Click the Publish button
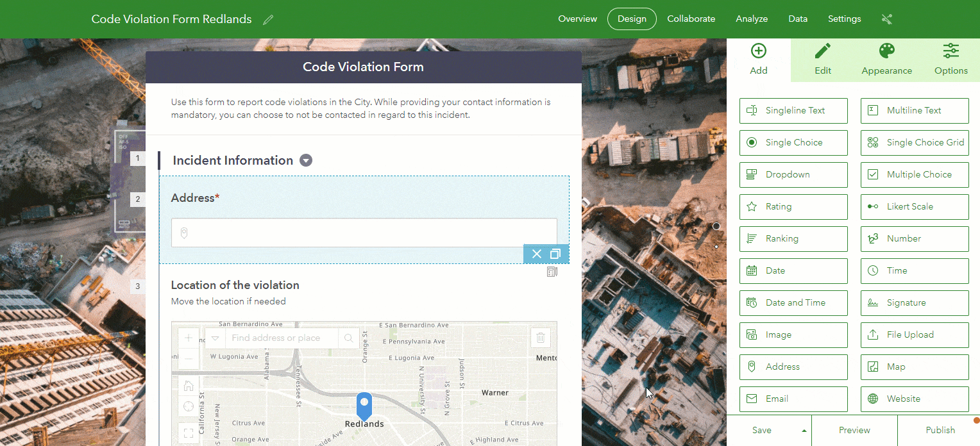Screen dimensions: 980x446 tap(940, 430)
